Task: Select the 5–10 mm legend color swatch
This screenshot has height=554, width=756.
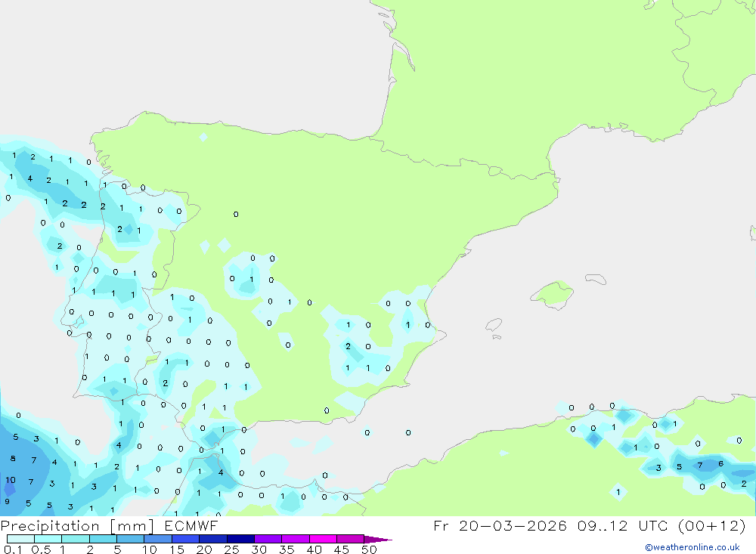Action: click(x=131, y=539)
